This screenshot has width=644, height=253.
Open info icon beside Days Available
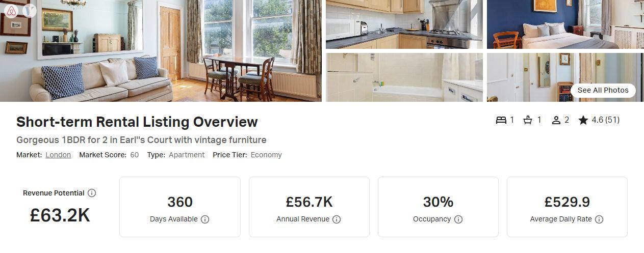point(205,219)
